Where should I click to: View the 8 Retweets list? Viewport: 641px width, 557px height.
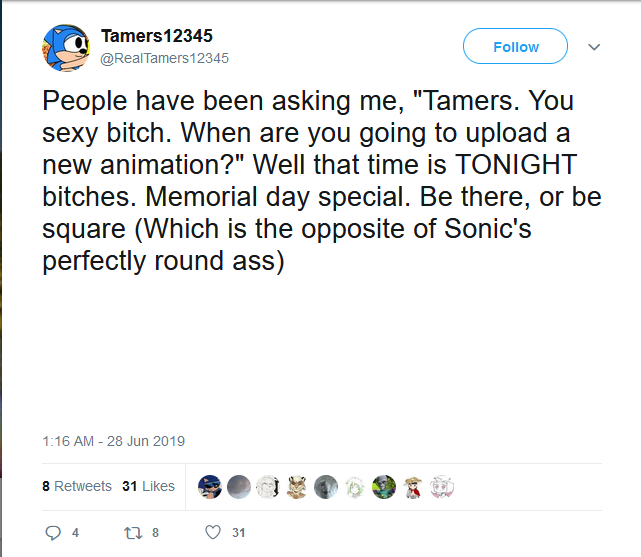click(x=77, y=486)
